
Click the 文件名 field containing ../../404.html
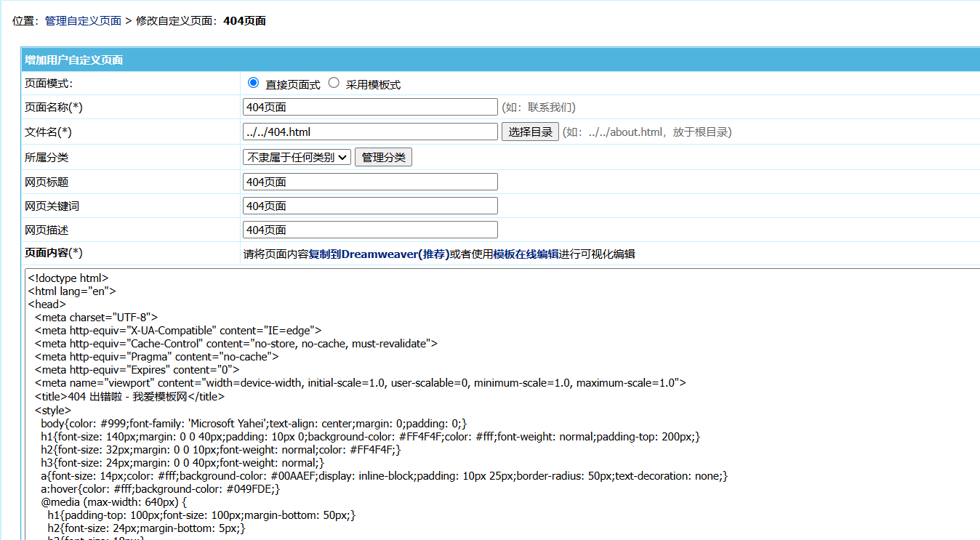point(370,132)
